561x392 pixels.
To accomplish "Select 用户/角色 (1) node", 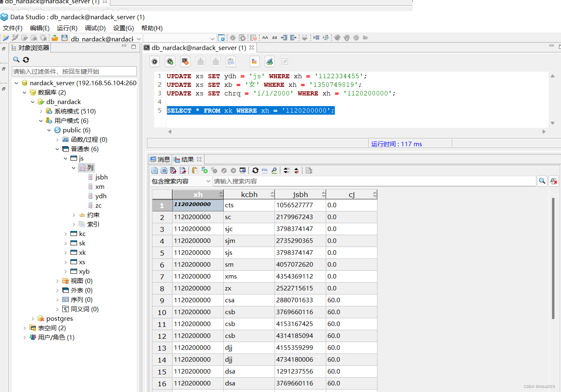I will pyautogui.click(x=56, y=338).
